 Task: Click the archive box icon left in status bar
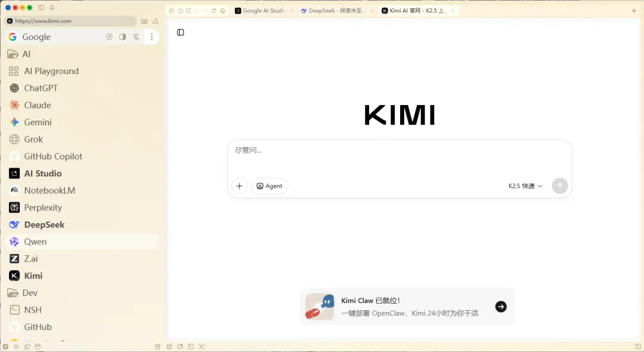[38, 347]
